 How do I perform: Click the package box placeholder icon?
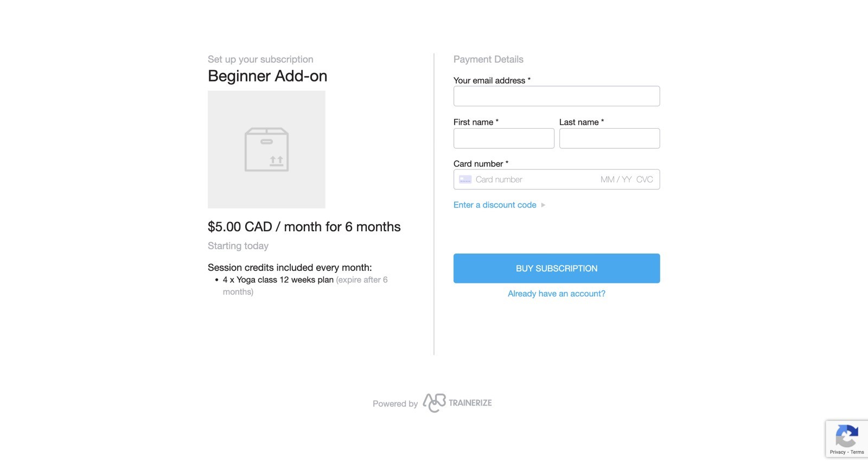point(266,149)
